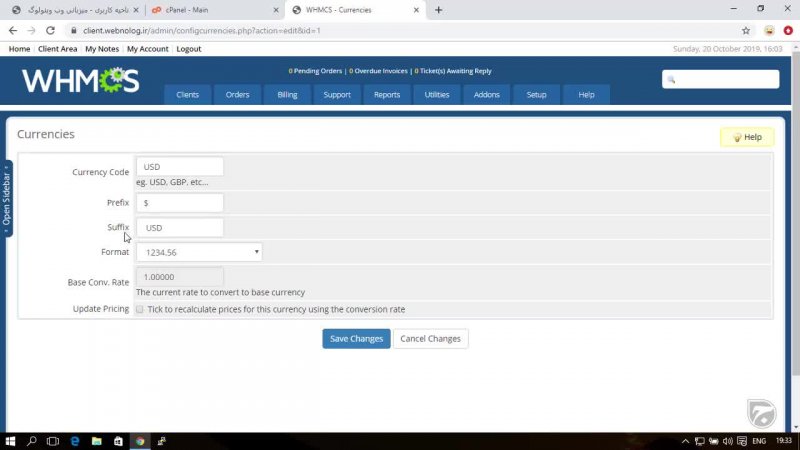Viewport: 800px width, 450px height.
Task: Open a new browser tab
Action: 438,10
